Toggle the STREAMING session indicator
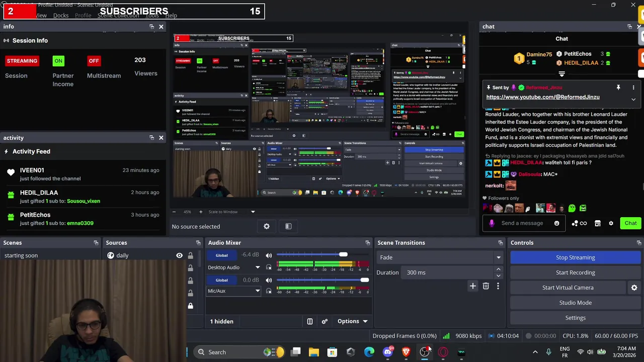Image resolution: width=644 pixels, height=362 pixels. tap(22, 61)
